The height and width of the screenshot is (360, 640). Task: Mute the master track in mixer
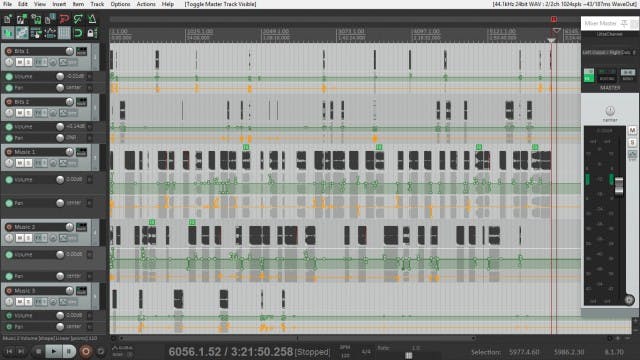point(632,130)
